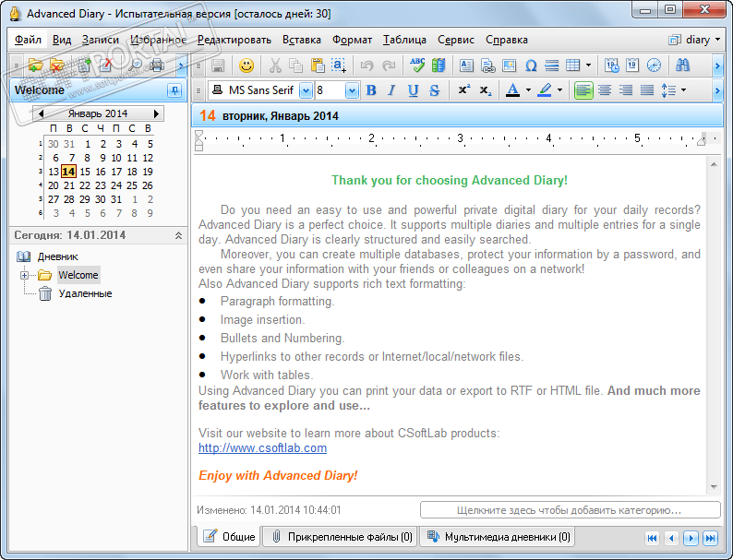This screenshot has width=733, height=560.
Task: Toggle underline formatting
Action: click(413, 90)
